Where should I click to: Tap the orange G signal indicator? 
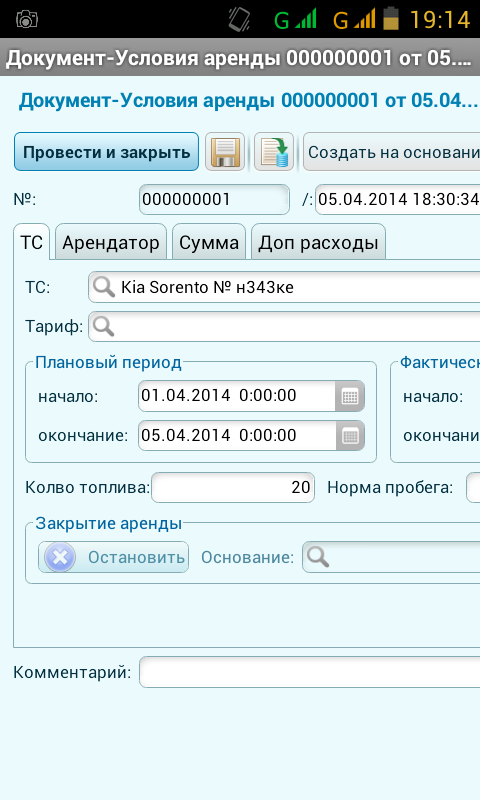click(x=354, y=19)
